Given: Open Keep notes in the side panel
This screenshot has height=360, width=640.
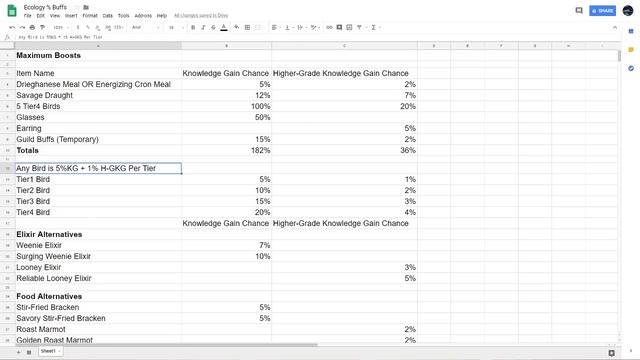Looking at the screenshot, I should coord(631,50).
